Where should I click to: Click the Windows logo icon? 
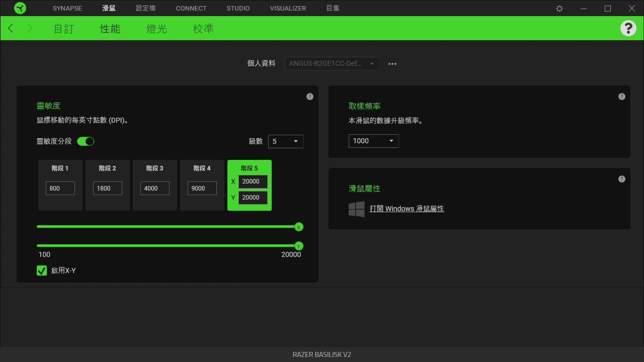tap(357, 209)
